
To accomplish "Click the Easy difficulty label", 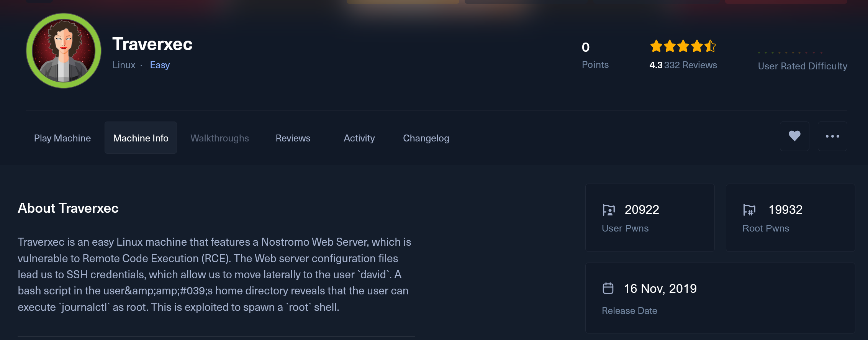I will point(160,65).
